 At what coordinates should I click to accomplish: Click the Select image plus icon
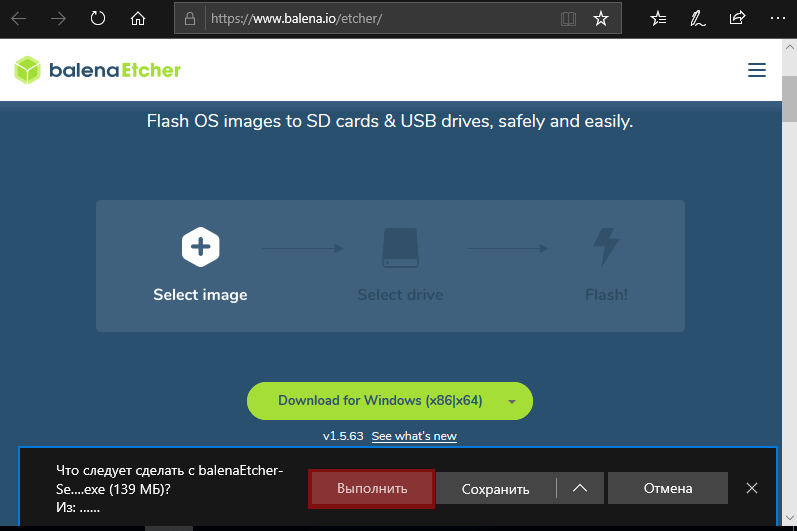click(x=200, y=247)
